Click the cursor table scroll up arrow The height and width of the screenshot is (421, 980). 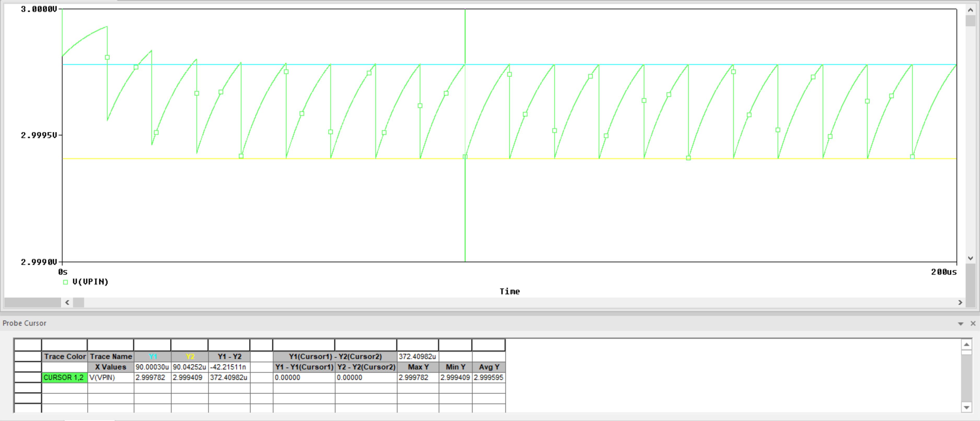pyautogui.click(x=966, y=344)
